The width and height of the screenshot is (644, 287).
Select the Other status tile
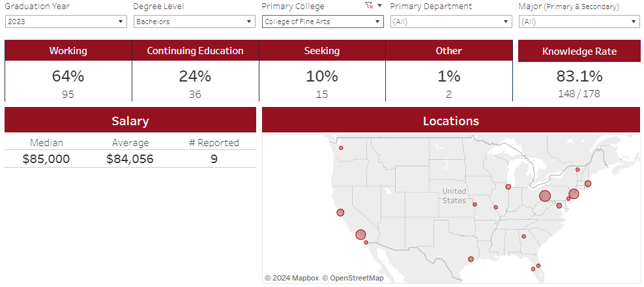[x=449, y=70]
